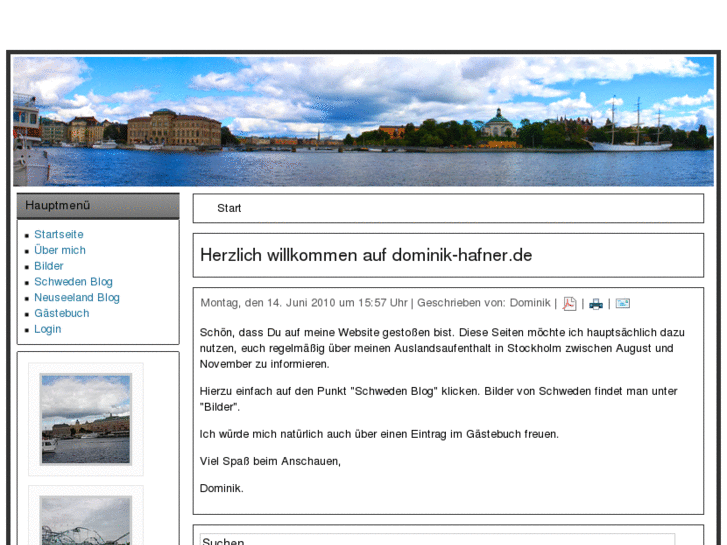727x545 pixels.
Task: Open the first sidebar photo thumbnail
Action: click(86, 419)
